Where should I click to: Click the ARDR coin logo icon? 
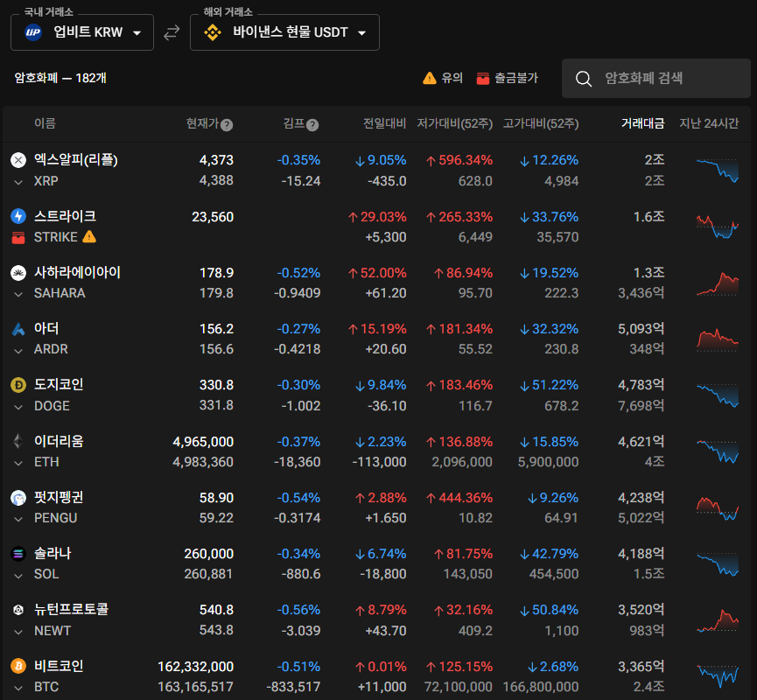(x=18, y=329)
